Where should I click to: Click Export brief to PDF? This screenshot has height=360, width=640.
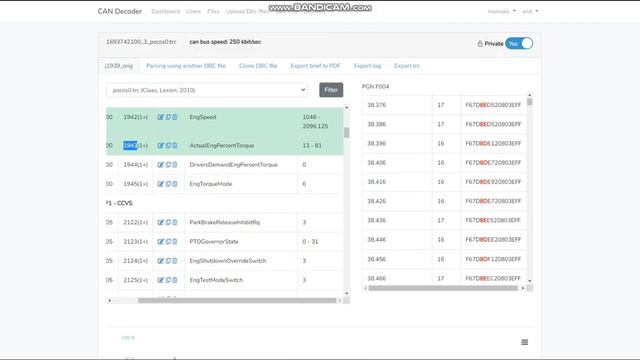pyautogui.click(x=315, y=66)
